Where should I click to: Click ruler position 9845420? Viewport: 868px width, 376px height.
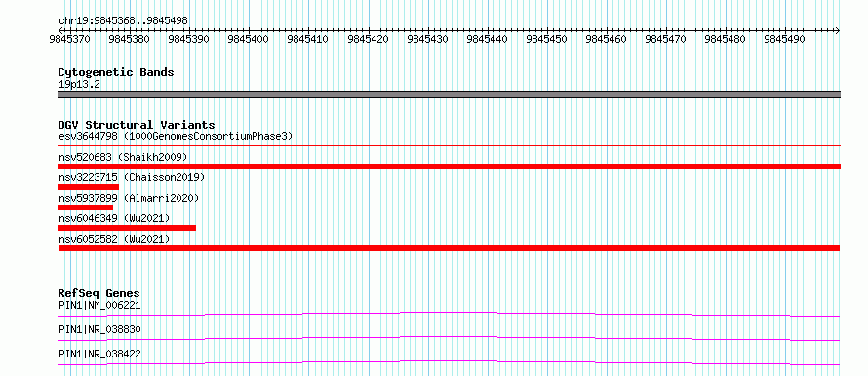coord(368,39)
